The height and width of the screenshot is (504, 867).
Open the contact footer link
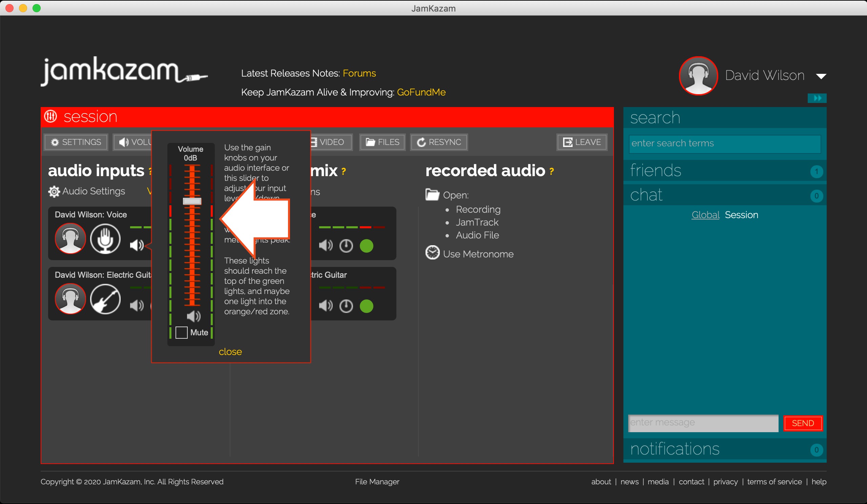click(x=691, y=482)
